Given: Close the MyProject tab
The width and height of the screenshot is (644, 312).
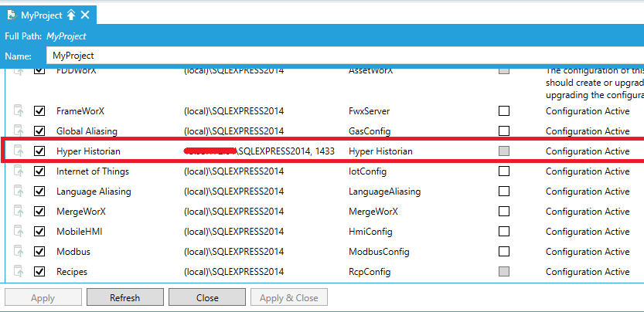Looking at the screenshot, I should click(x=85, y=15).
